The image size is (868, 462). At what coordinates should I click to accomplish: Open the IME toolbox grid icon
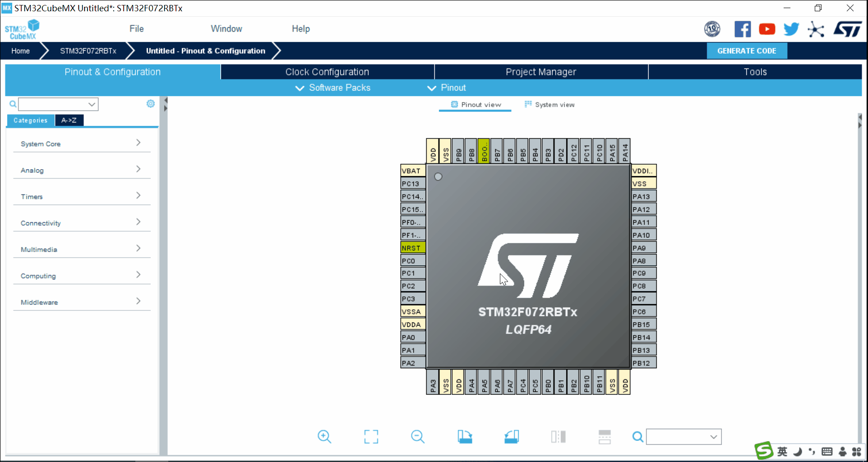(857, 452)
